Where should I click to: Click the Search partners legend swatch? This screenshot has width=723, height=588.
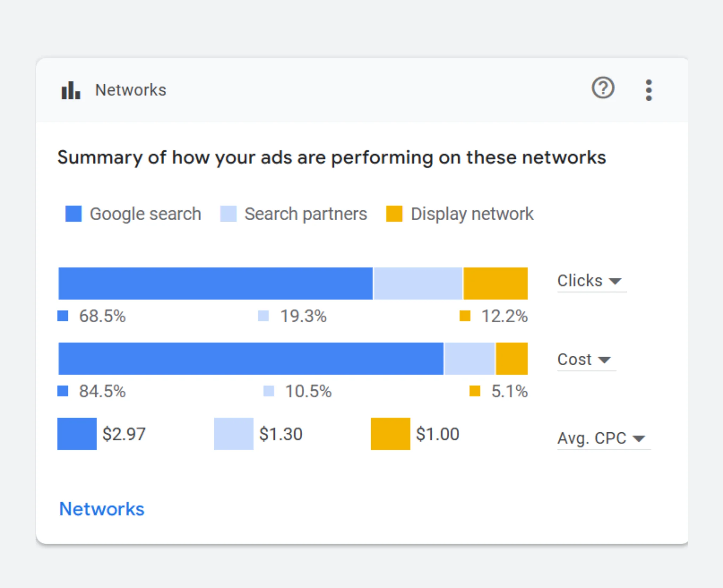click(x=228, y=214)
